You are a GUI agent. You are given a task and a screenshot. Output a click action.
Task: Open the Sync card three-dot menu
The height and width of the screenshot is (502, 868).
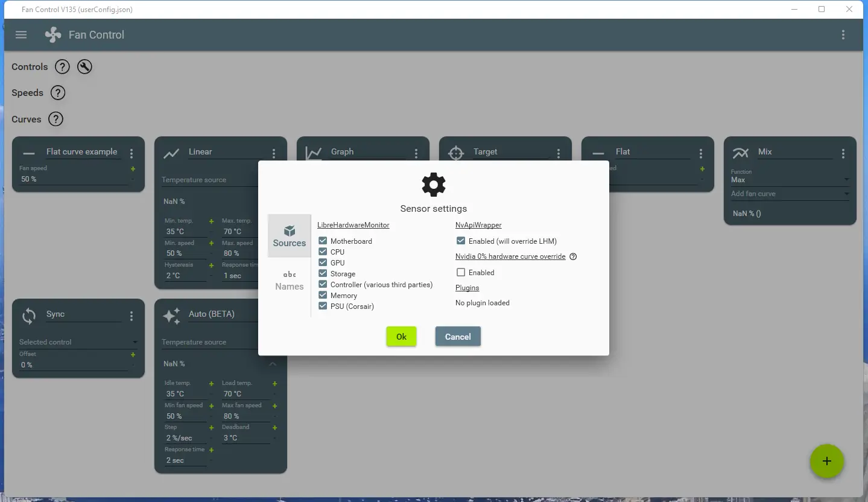tap(131, 316)
